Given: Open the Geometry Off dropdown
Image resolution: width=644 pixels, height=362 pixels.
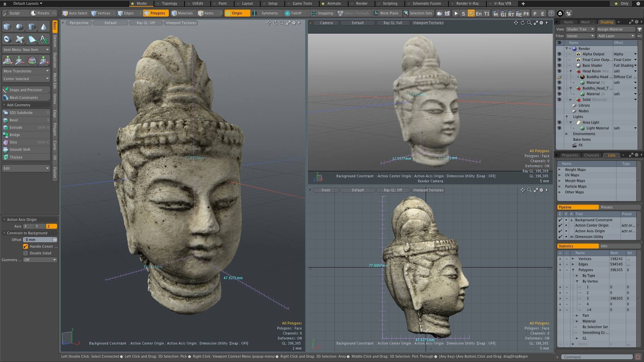Looking at the screenshot, I should 40,260.
